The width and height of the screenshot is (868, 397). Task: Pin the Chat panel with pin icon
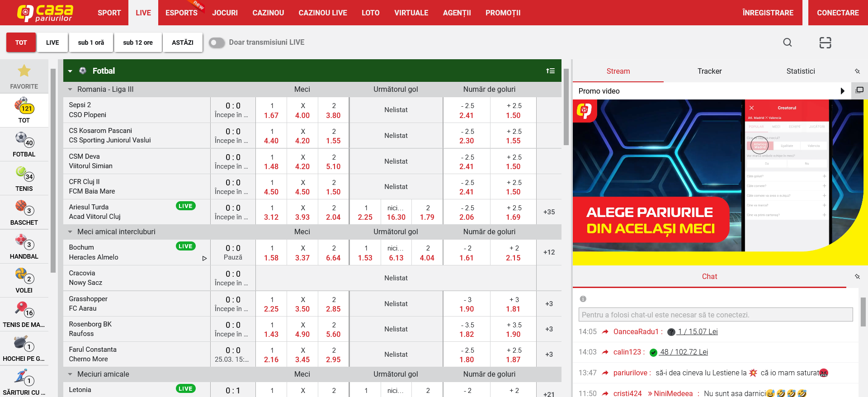coord(857,277)
